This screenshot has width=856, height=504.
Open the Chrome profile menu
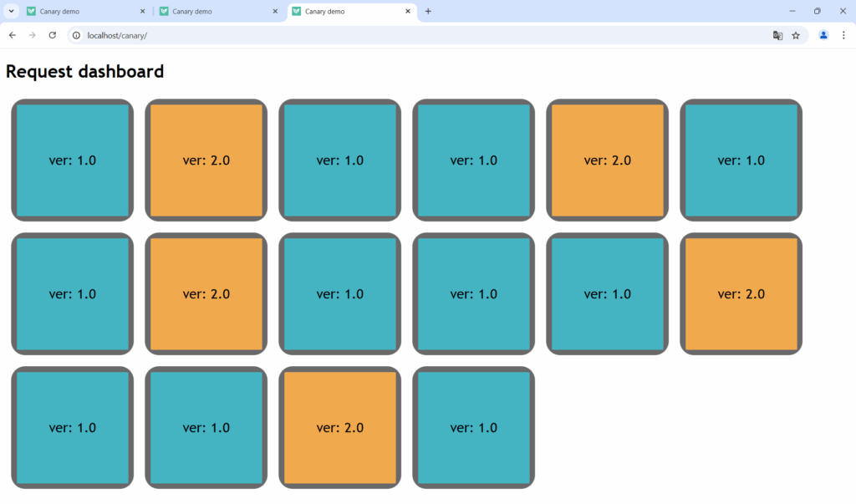tap(823, 35)
